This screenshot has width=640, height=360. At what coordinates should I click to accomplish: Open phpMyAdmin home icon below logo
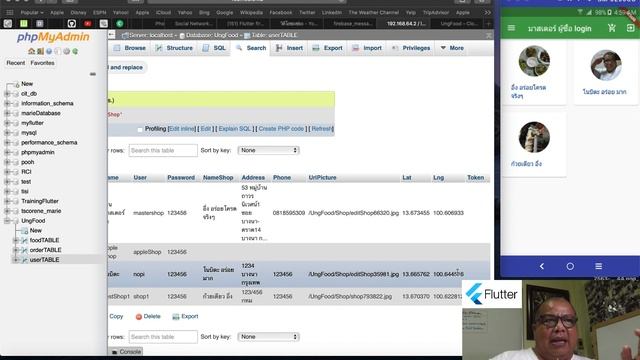click(31, 51)
